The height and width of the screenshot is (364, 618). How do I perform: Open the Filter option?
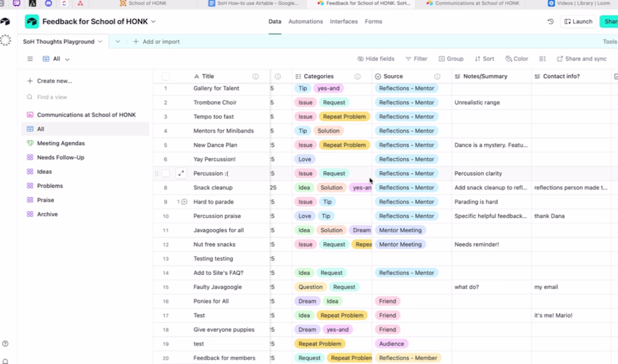[x=416, y=58]
